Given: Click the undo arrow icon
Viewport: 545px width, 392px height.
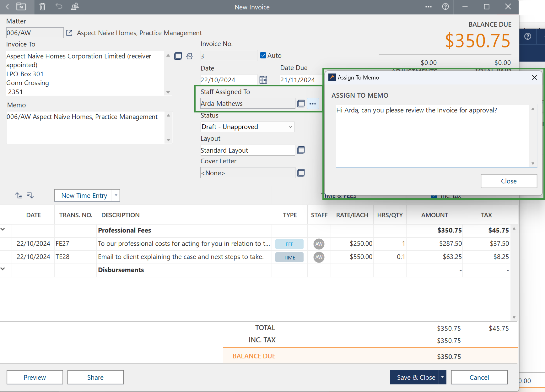Looking at the screenshot, I should pos(59,7).
